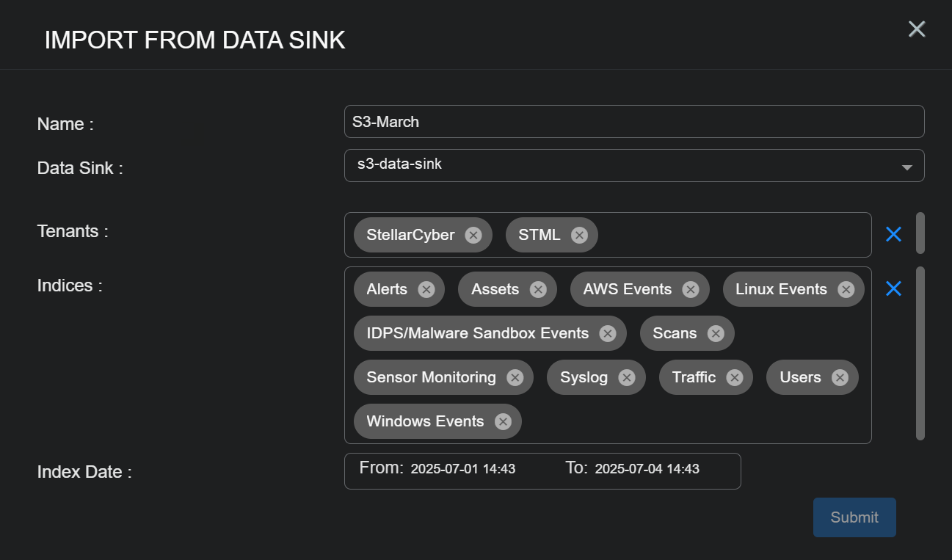This screenshot has height=560, width=952.
Task: Open the Tenants multi-select field
Action: coord(734,235)
